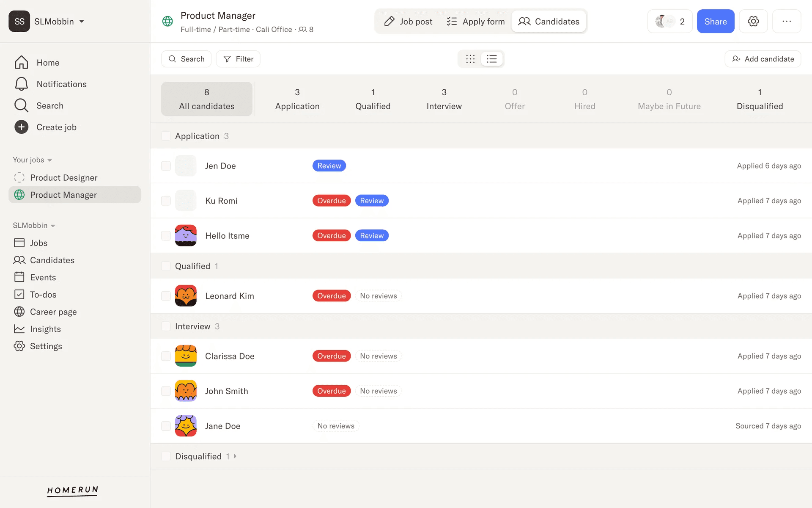812x508 pixels.
Task: Open Hello Itsme's avatar thumbnail
Action: click(186, 236)
